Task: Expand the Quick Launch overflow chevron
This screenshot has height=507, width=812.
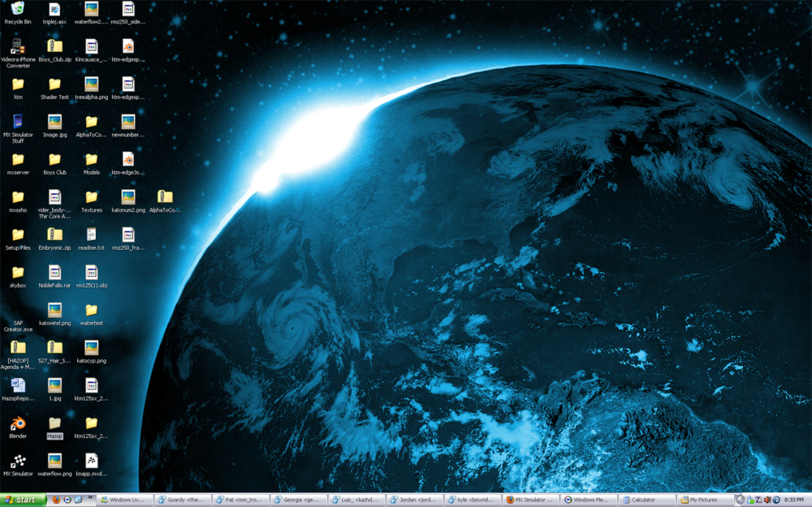Action: coord(90,498)
